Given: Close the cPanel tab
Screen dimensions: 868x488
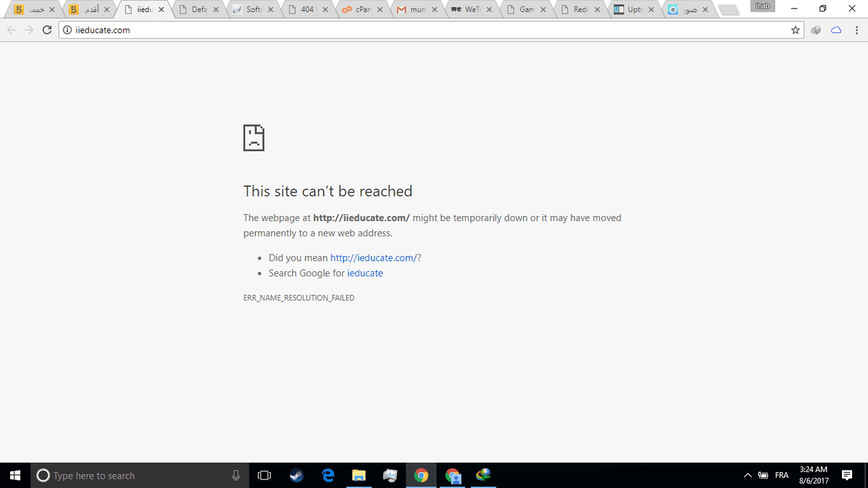Looking at the screenshot, I should [x=380, y=10].
